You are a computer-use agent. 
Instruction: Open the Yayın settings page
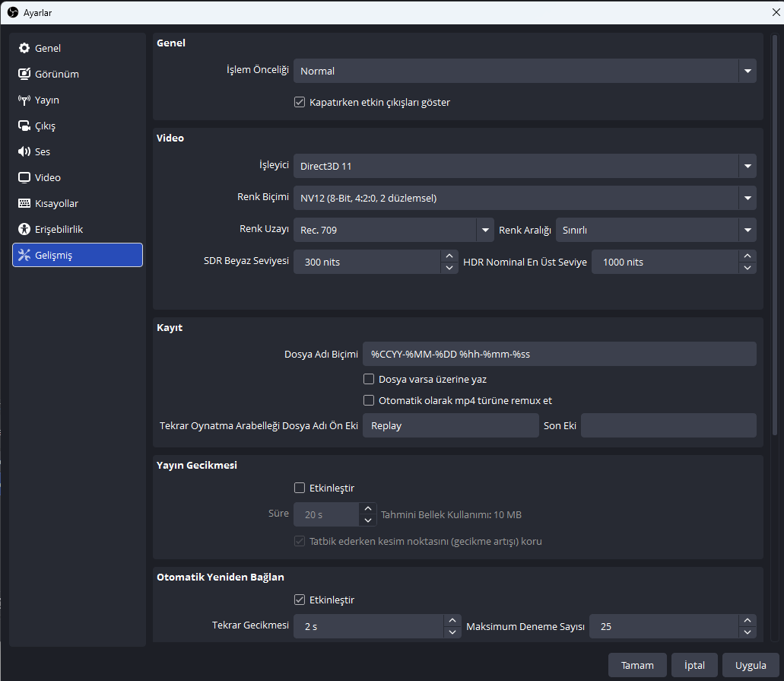78,100
